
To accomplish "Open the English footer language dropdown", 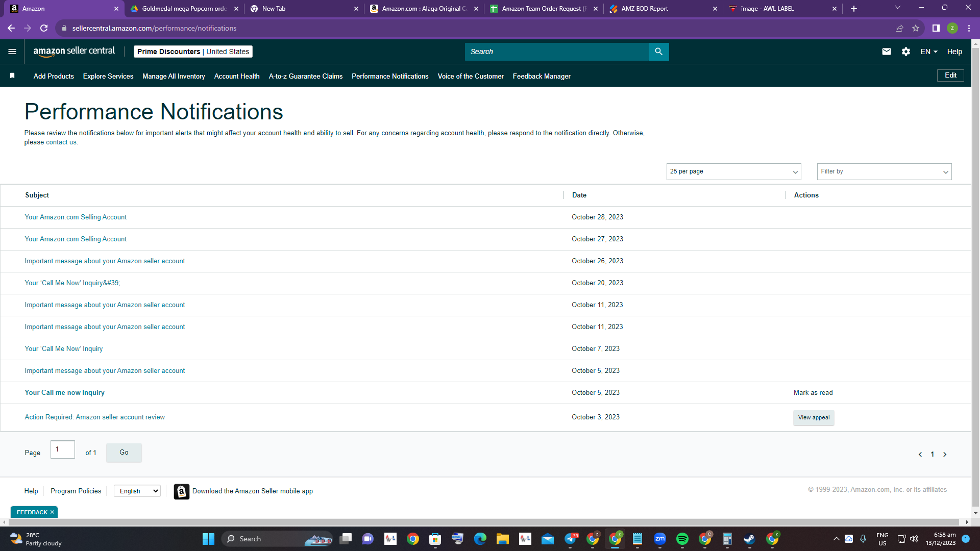I will coord(137,491).
